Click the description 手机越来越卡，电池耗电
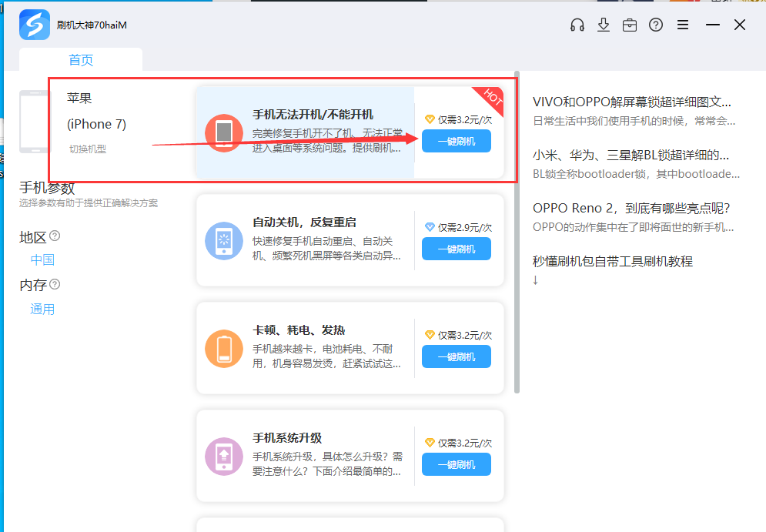The height and width of the screenshot is (532, 766). click(x=326, y=356)
